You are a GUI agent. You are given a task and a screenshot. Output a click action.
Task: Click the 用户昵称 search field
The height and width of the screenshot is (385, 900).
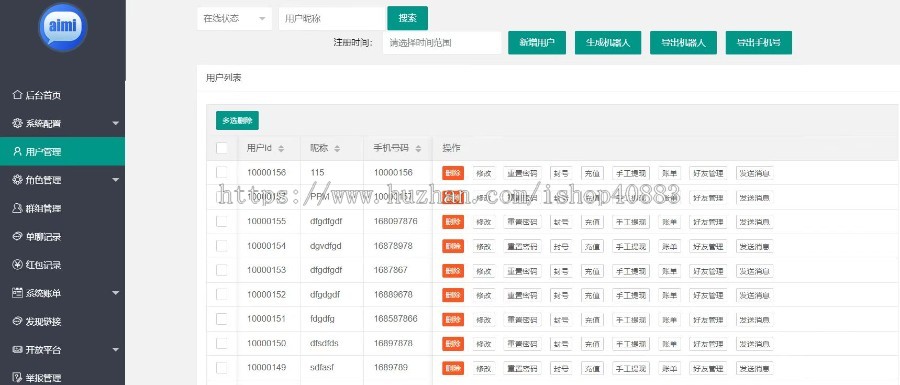(332, 18)
